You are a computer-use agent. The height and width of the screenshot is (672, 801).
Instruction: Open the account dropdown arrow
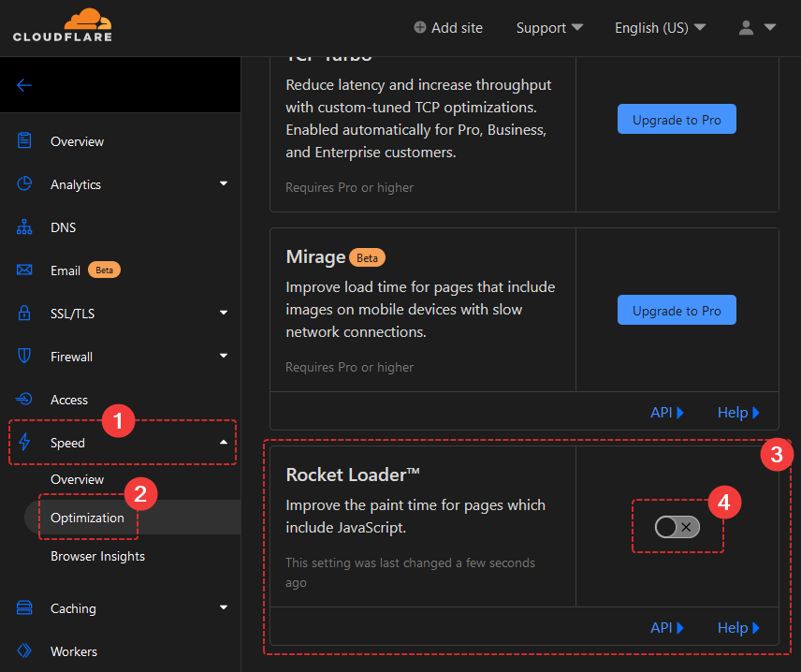click(770, 27)
